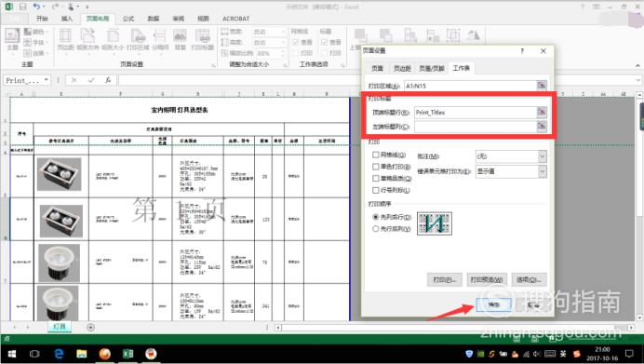Open the Home (开始) ribbon tab
Image resolution: width=644 pixels, height=364 pixels.
point(42,19)
